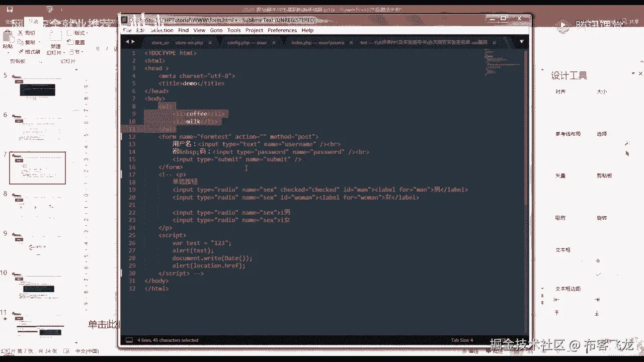
Task: Select slide 5 thumbnail
Action: point(37,87)
